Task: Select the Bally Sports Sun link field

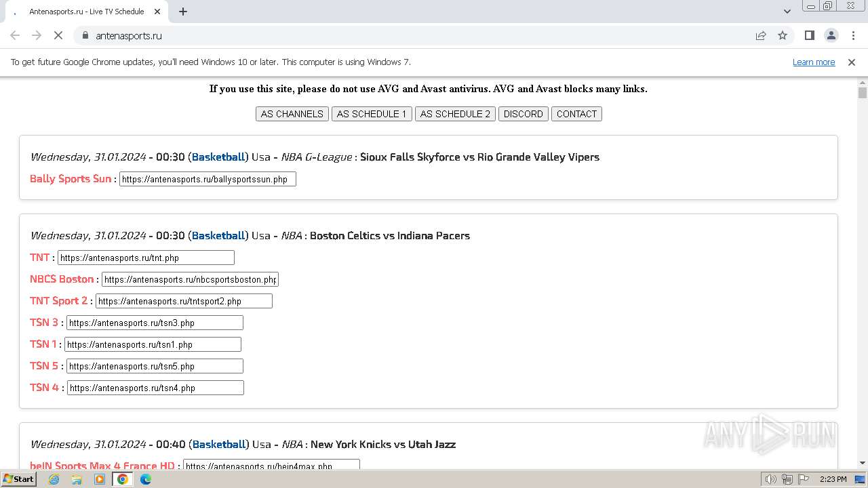Action: [x=208, y=179]
